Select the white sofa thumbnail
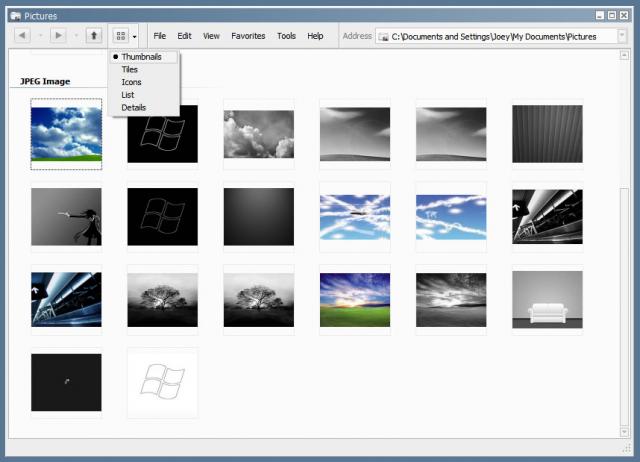Image resolution: width=640 pixels, height=462 pixels. pos(547,300)
